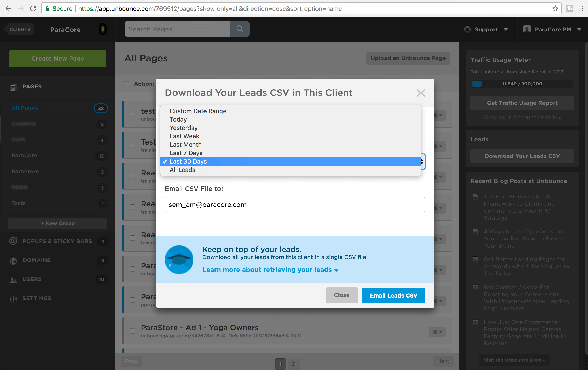Click + New Group button
This screenshot has height=370, width=588.
[58, 223]
